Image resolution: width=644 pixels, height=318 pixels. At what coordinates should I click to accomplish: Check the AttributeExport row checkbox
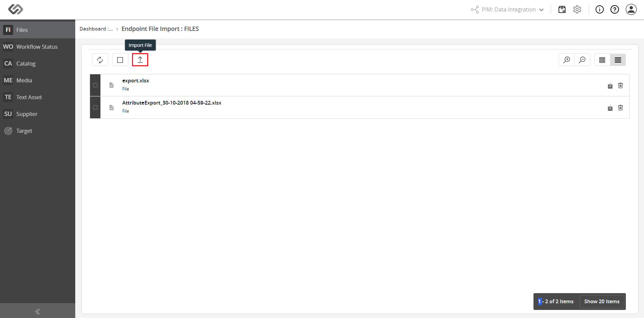tap(95, 108)
